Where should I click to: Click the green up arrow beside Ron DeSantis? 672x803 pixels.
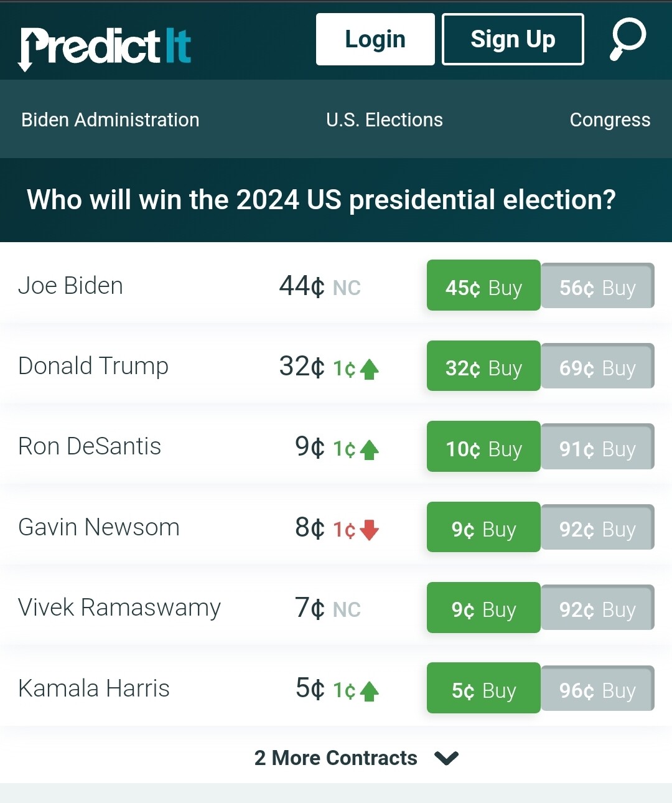tap(370, 449)
